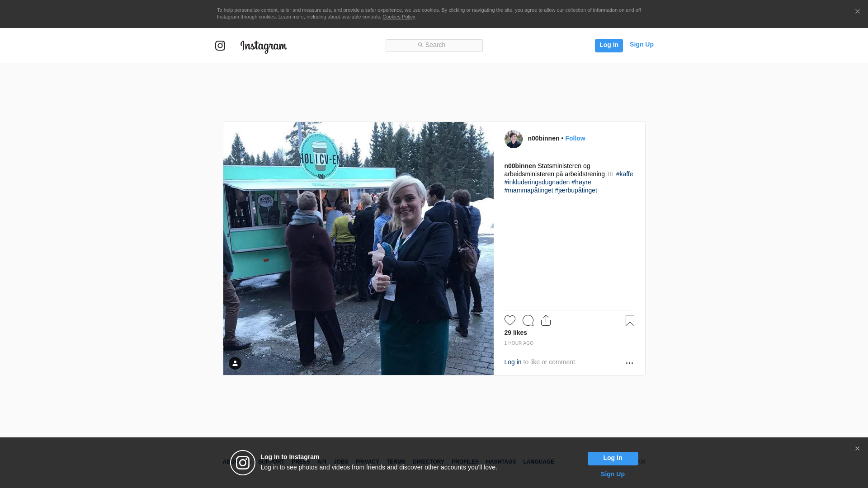Open the #kaffe hashtag
Image resolution: width=868 pixels, height=488 pixels.
pos(624,174)
